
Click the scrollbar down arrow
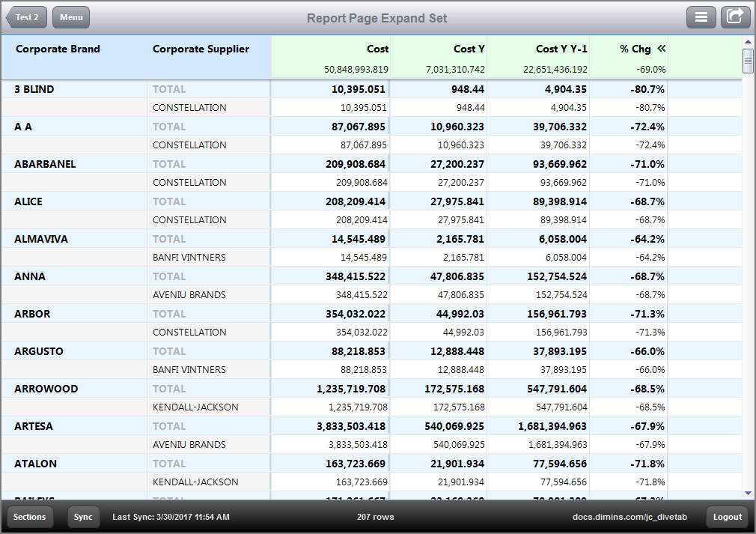coord(748,494)
